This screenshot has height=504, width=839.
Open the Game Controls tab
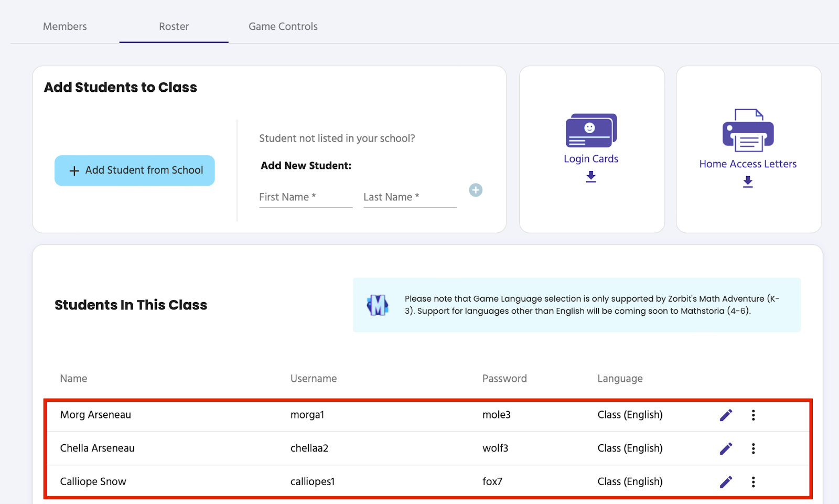click(x=283, y=26)
